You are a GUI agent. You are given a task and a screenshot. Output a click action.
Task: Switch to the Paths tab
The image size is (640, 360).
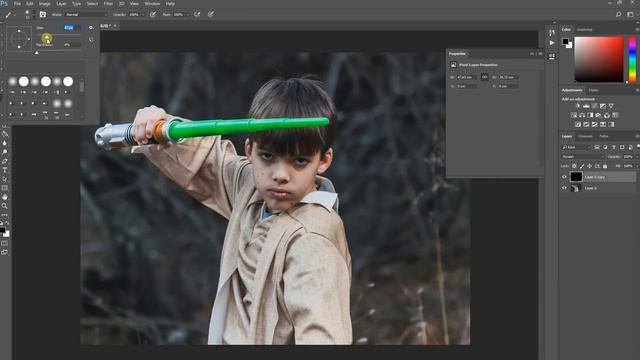(x=604, y=136)
